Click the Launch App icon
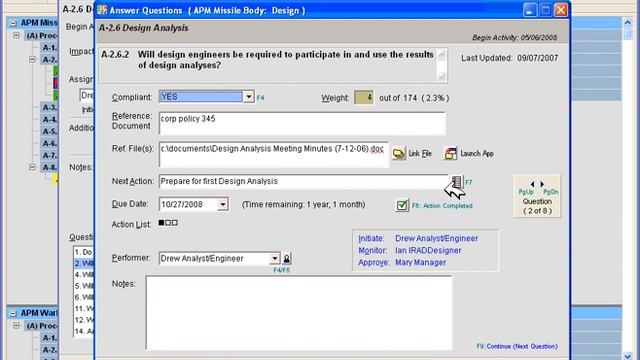 (451, 153)
